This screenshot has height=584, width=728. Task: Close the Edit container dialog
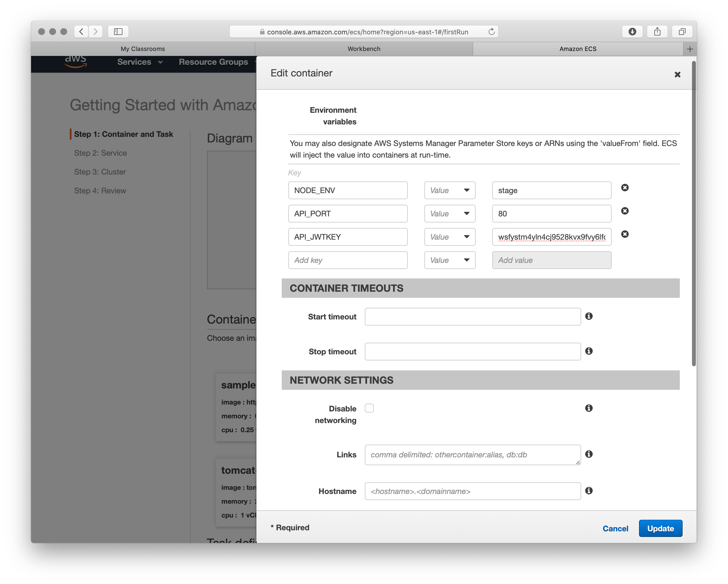pos(677,75)
